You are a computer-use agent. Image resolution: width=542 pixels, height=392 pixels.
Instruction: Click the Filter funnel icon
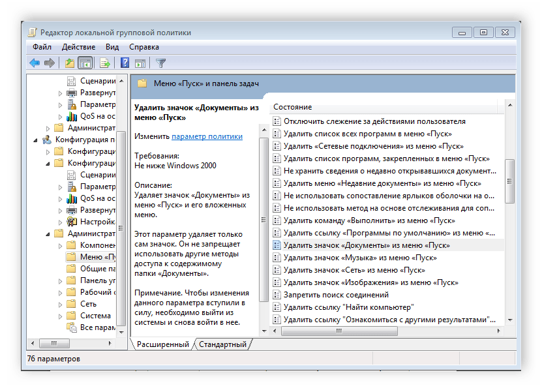160,63
